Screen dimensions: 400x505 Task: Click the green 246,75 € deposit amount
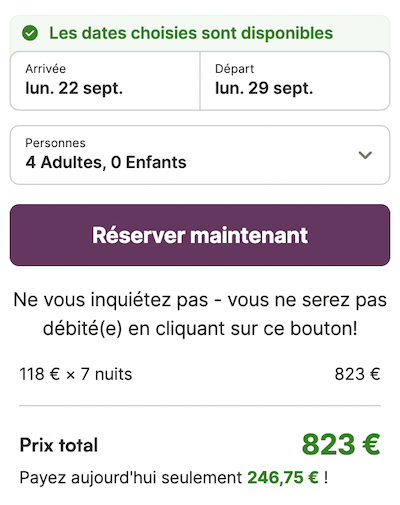283,477
